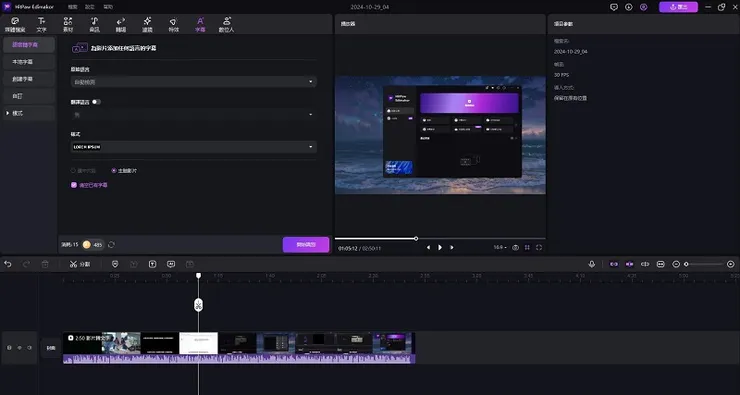Zoom out the timeline with minus icon

pyautogui.click(x=676, y=264)
